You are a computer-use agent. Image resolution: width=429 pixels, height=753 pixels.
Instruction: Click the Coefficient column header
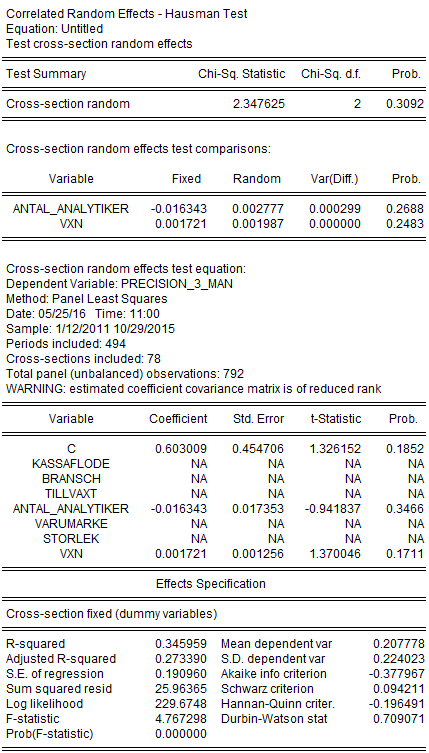click(178, 419)
